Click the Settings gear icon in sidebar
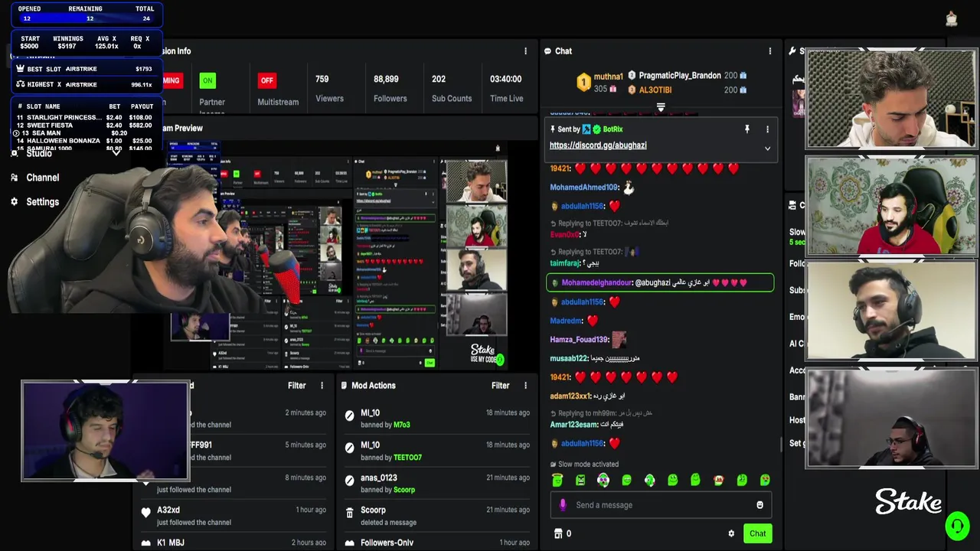980x551 pixels. pyautogui.click(x=14, y=202)
